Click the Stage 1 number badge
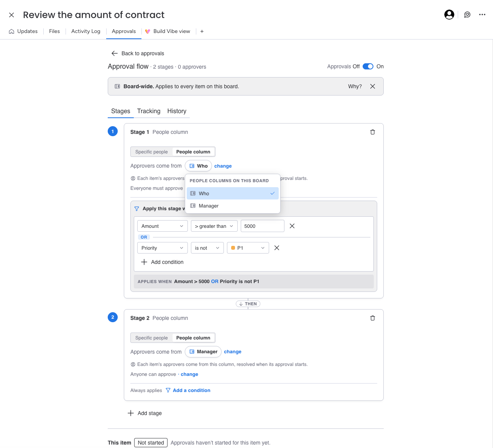This screenshot has width=493, height=448. pos(113,132)
